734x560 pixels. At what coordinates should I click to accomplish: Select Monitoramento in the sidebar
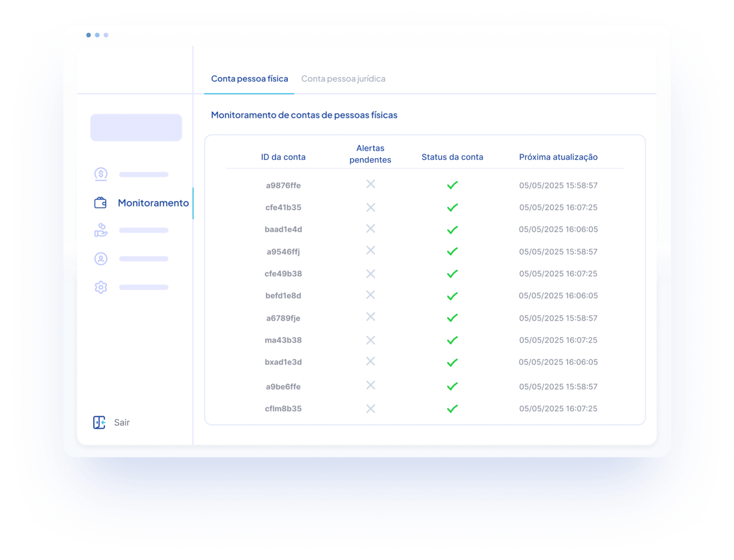(153, 203)
